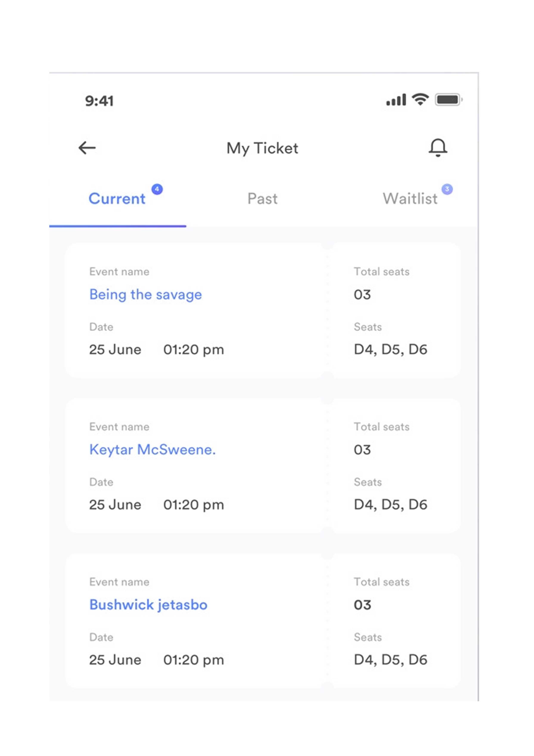Open the Waitlist tab
The width and height of the screenshot is (534, 756).
coord(410,198)
